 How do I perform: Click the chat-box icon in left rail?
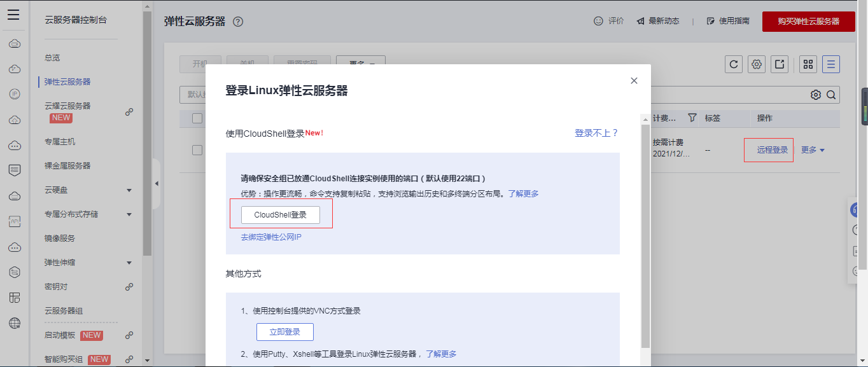(x=15, y=170)
